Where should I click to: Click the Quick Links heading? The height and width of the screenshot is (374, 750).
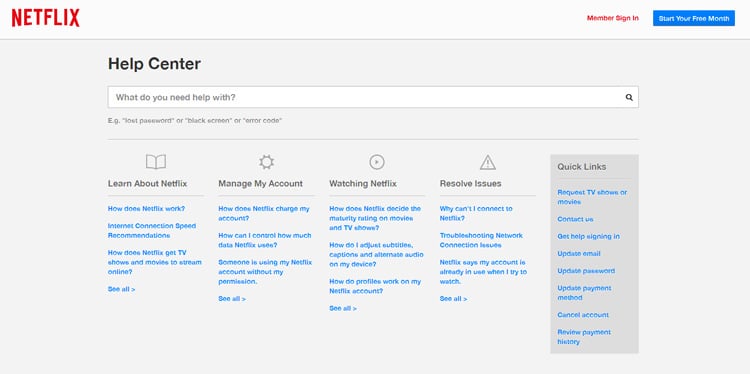coord(582,166)
